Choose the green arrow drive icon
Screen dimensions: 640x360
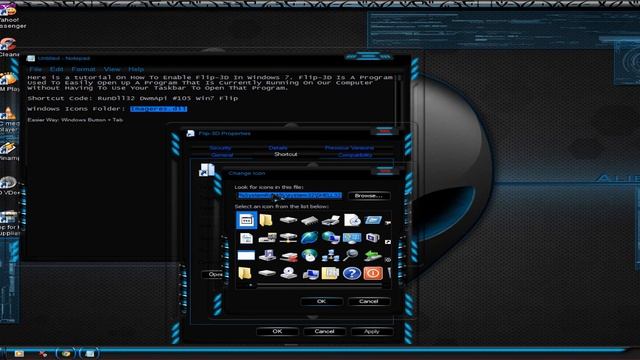(x=373, y=256)
